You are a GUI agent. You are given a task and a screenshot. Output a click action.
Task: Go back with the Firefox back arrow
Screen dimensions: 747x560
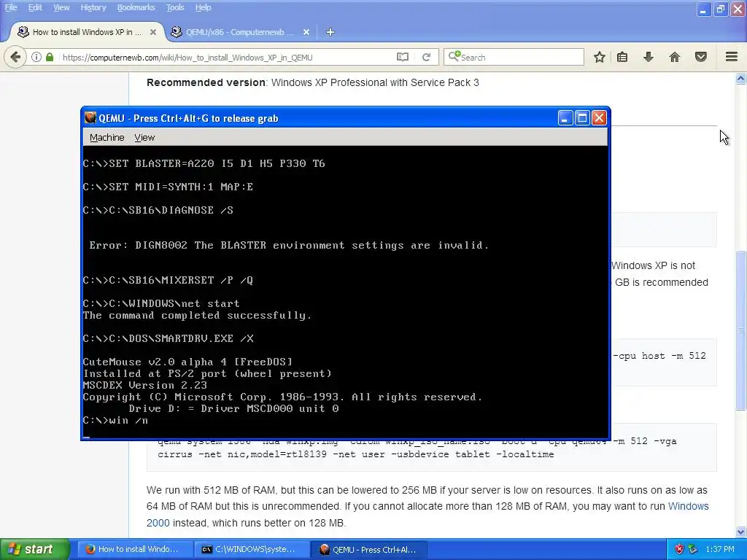(15, 57)
